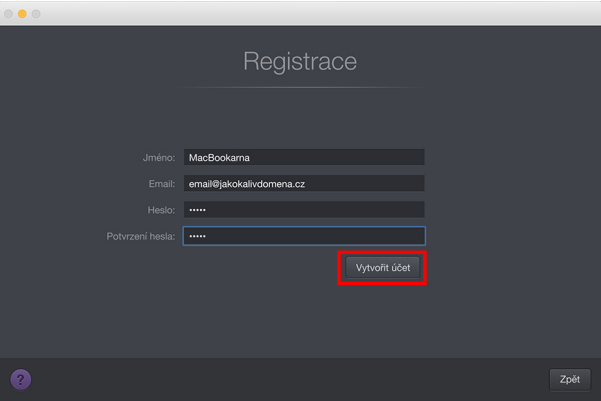The image size is (601, 401).
Task: Click the purple help question mark icon
Action: [20, 379]
